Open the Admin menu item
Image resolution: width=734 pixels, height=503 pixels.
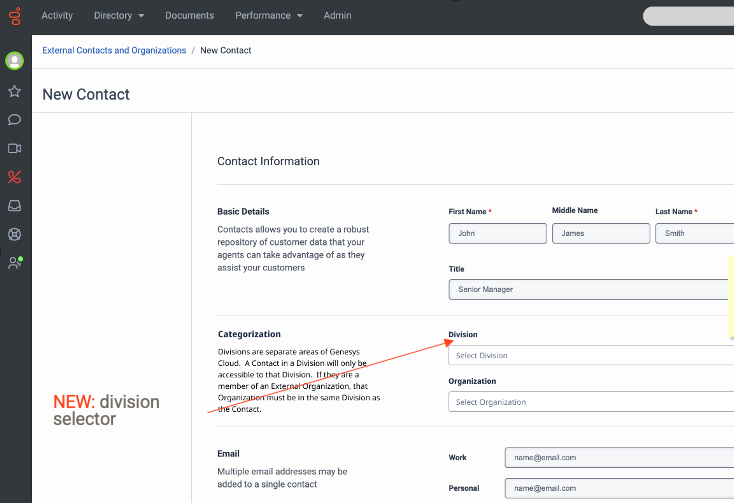[337, 16]
